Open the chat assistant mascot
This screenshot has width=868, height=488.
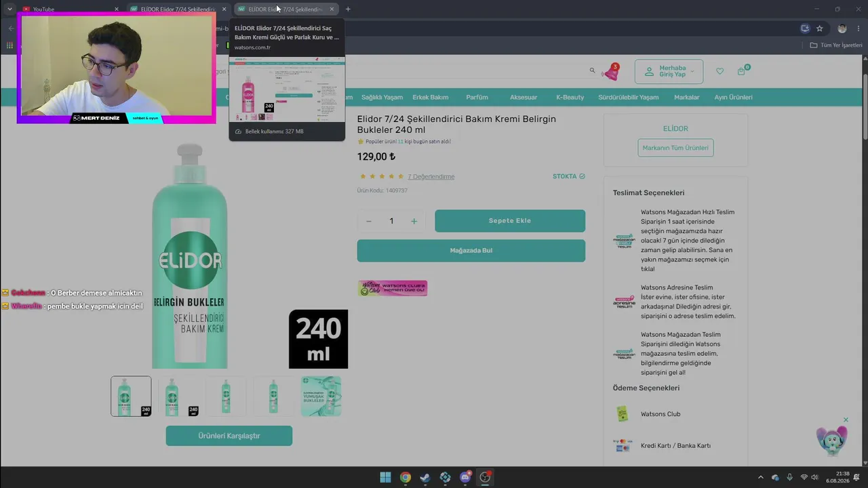tap(831, 441)
